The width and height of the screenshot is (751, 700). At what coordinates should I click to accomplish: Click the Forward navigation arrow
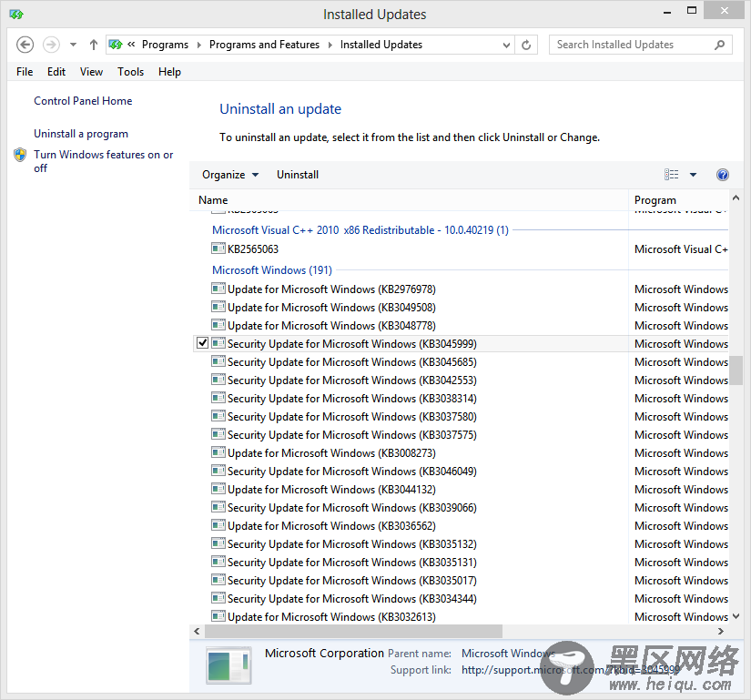(x=51, y=45)
